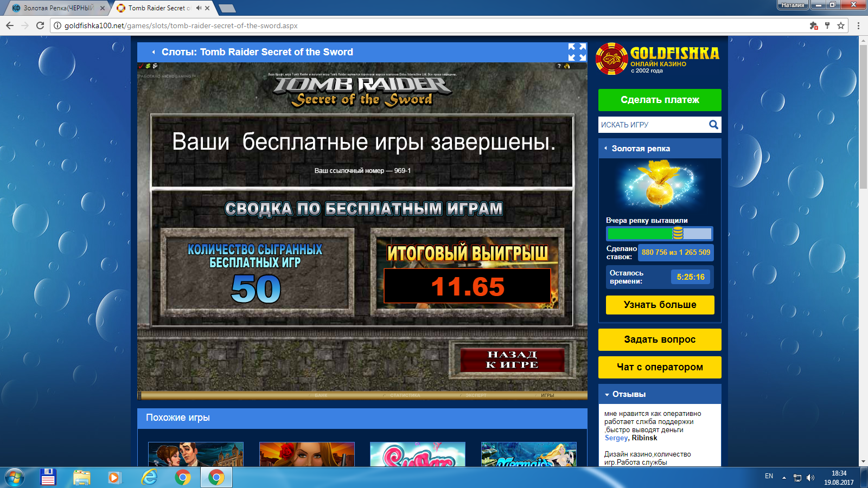Open the red rose woman game thumbnail
Viewport: 868px width, 488px height.
(307, 454)
